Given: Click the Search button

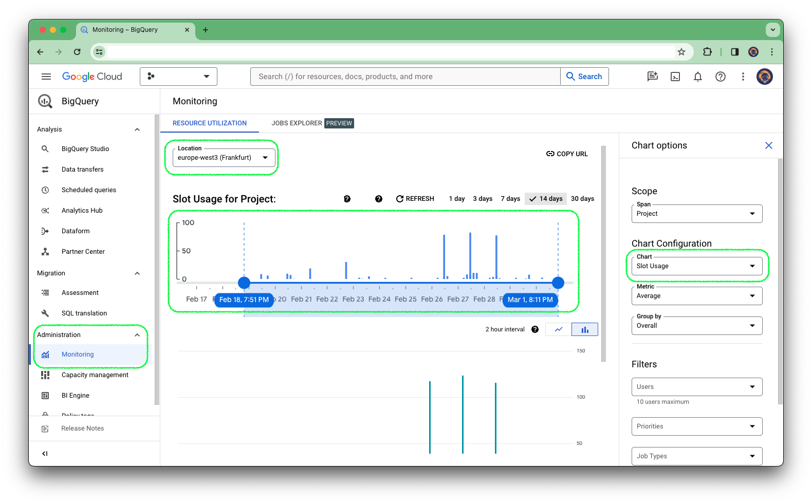Looking at the screenshot, I should click(584, 77).
